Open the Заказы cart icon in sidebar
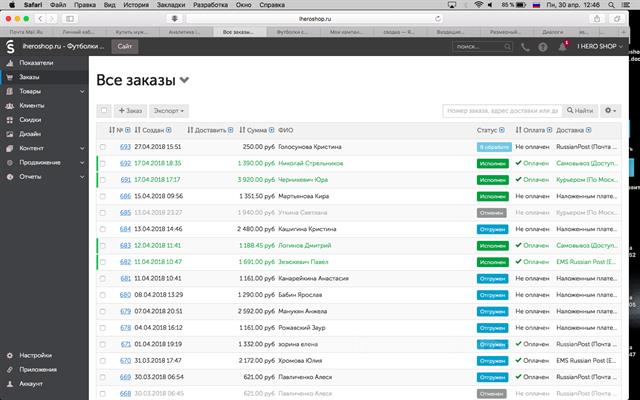 click(x=10, y=77)
